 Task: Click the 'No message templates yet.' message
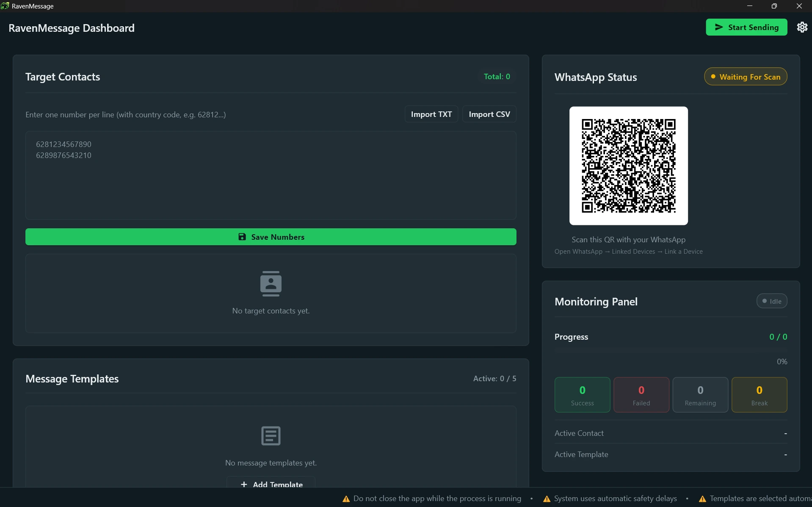tap(271, 463)
